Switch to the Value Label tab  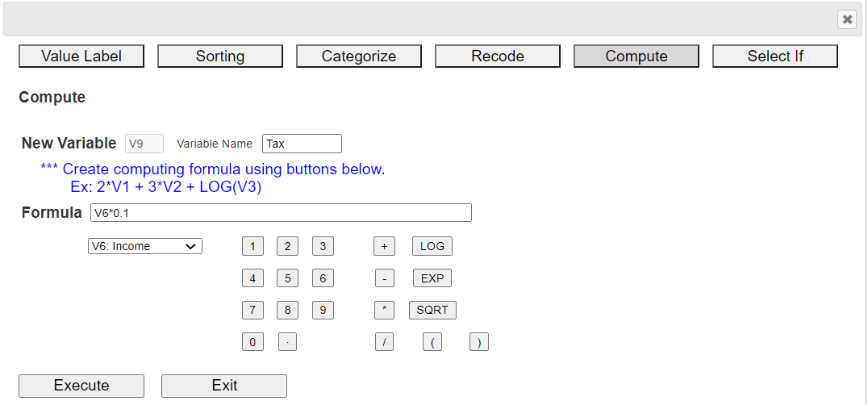pos(81,56)
